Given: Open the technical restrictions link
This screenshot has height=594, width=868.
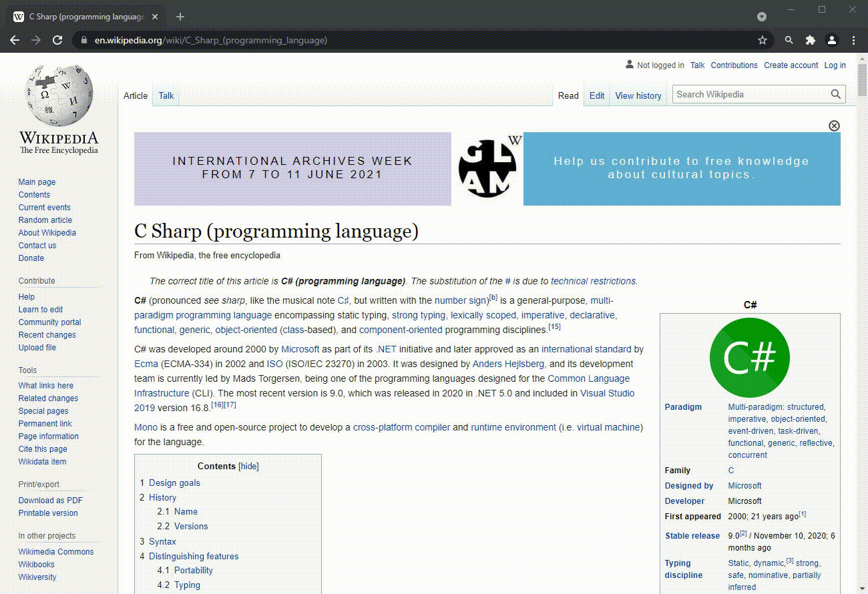Looking at the screenshot, I should point(594,282).
